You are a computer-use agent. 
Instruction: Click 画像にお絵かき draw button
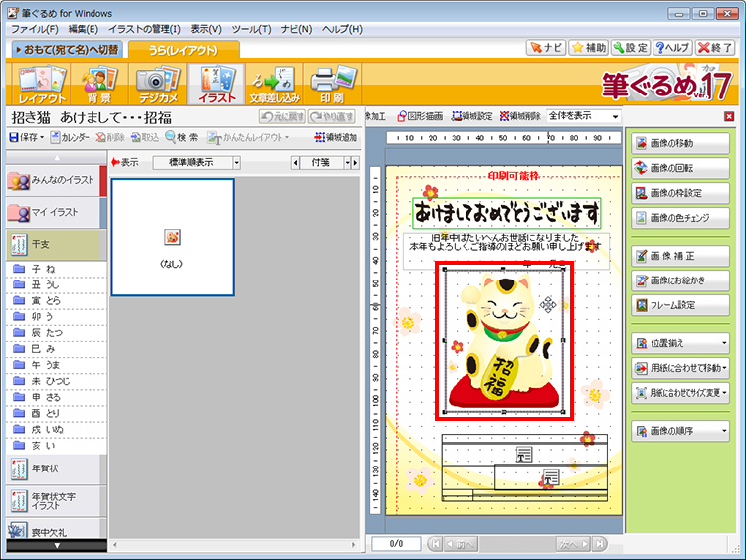680,280
